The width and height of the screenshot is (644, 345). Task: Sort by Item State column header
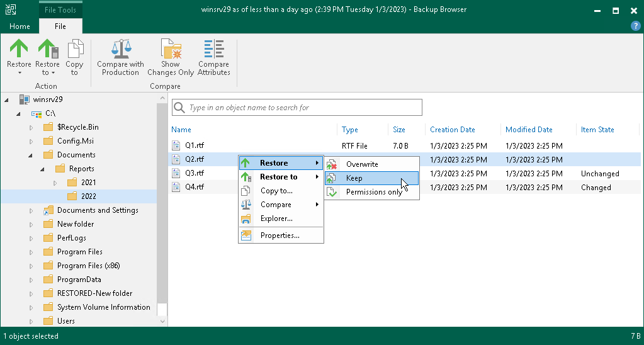597,130
